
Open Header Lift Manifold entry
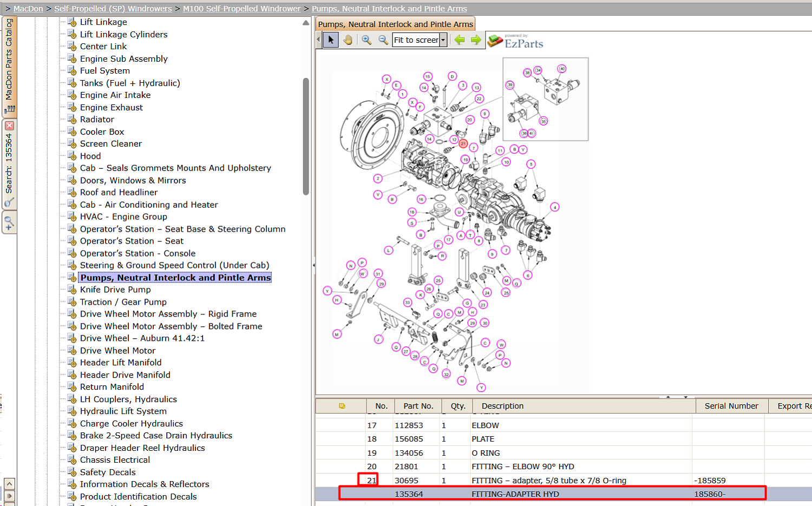121,363
